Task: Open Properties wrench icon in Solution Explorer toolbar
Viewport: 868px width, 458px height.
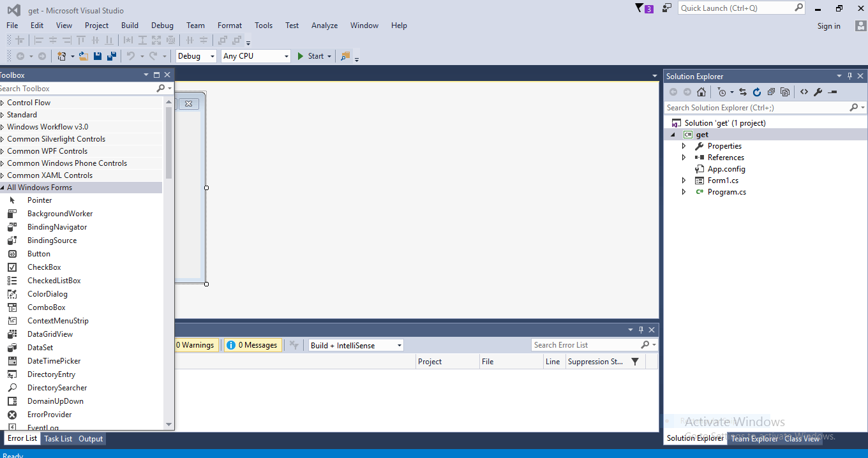Action: tap(818, 92)
